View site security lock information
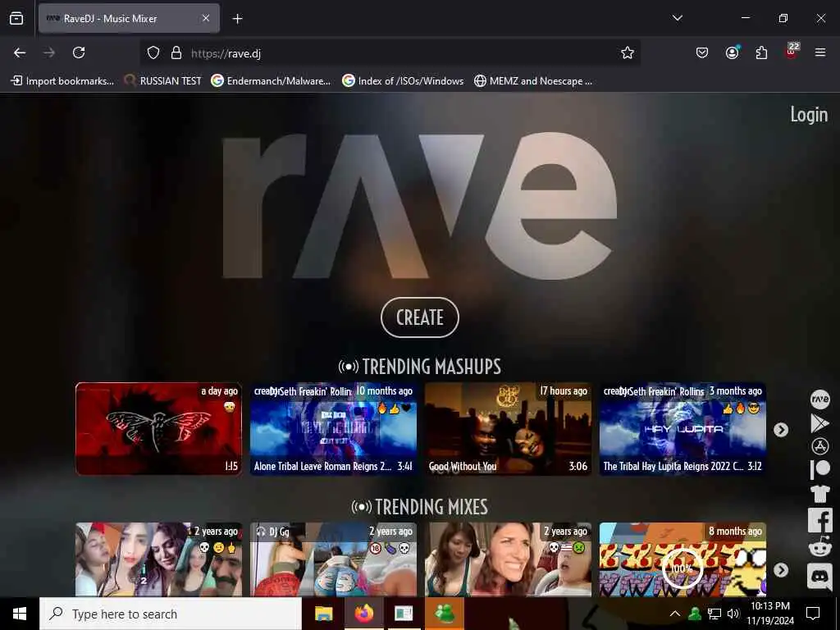This screenshot has height=630, width=840. [176, 52]
